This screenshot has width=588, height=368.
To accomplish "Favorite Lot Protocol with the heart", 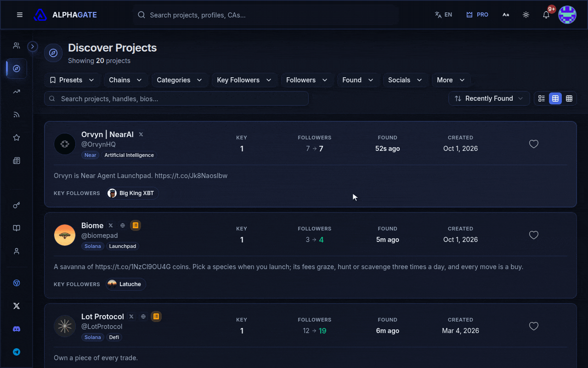I will click(x=534, y=326).
